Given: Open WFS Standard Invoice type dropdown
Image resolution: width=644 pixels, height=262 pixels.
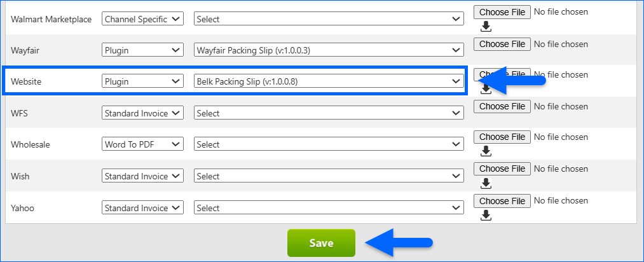Looking at the screenshot, I should [142, 113].
